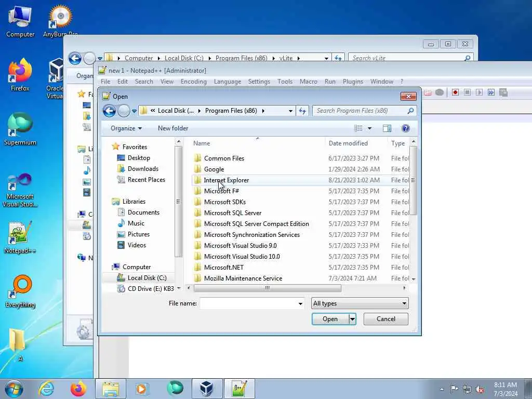The width and height of the screenshot is (532, 399).
Task: Click the Windows Start button
Action: 14,389
